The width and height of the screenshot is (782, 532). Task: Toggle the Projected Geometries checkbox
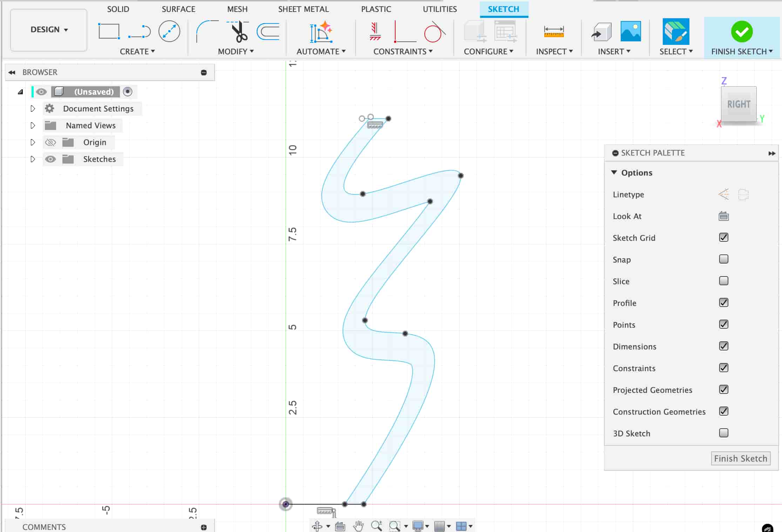pos(723,389)
